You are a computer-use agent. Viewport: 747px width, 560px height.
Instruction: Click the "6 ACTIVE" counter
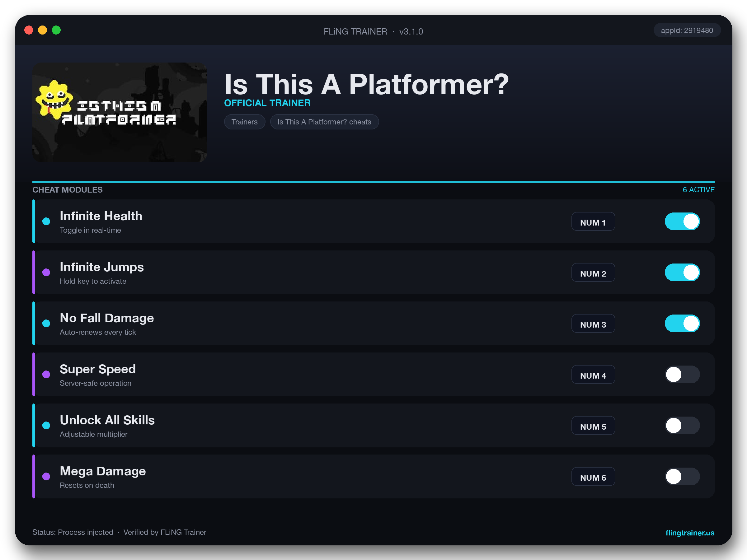click(x=698, y=190)
